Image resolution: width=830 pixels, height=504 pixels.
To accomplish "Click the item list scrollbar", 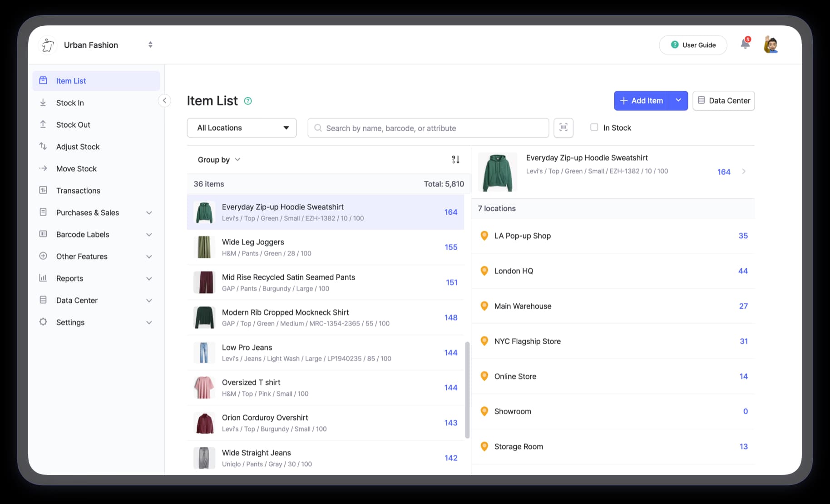I will 467,390.
